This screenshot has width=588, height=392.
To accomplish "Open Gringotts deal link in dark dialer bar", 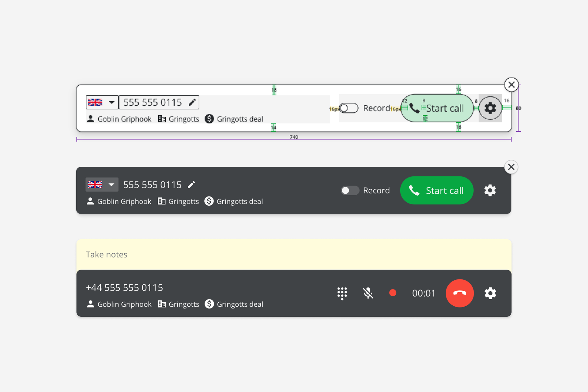I will click(234, 201).
